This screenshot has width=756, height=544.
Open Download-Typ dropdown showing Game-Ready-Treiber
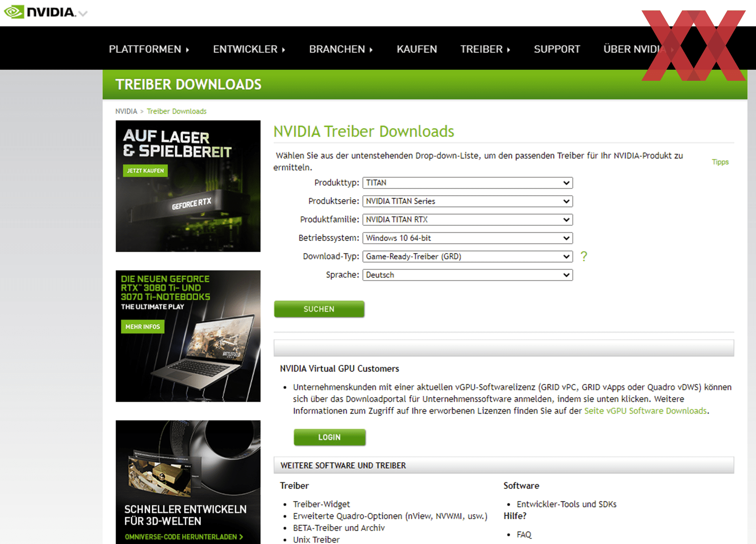(x=467, y=256)
